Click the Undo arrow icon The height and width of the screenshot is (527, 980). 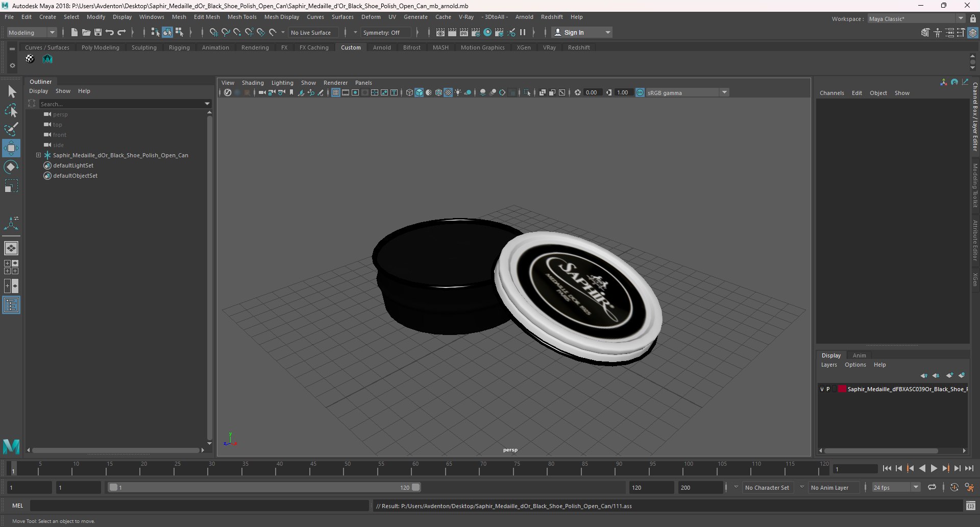pyautogui.click(x=110, y=32)
